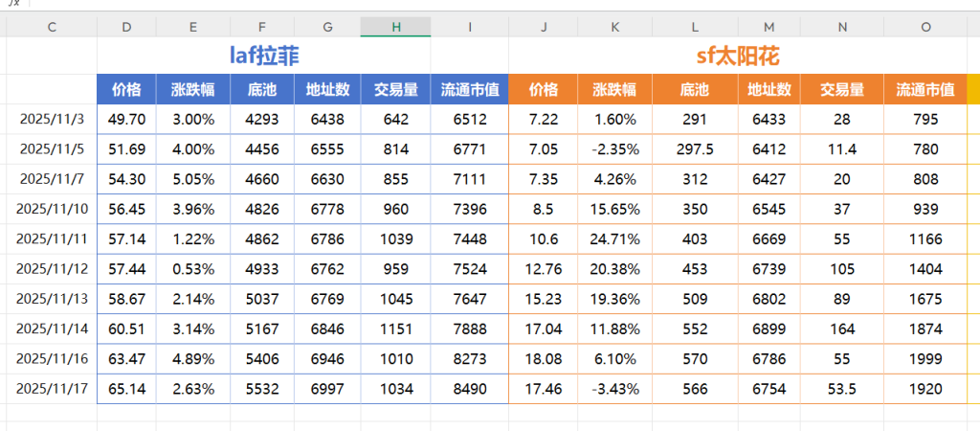This screenshot has width=980, height=431.
Task: Select cell with price 65.14
Action: point(126,389)
